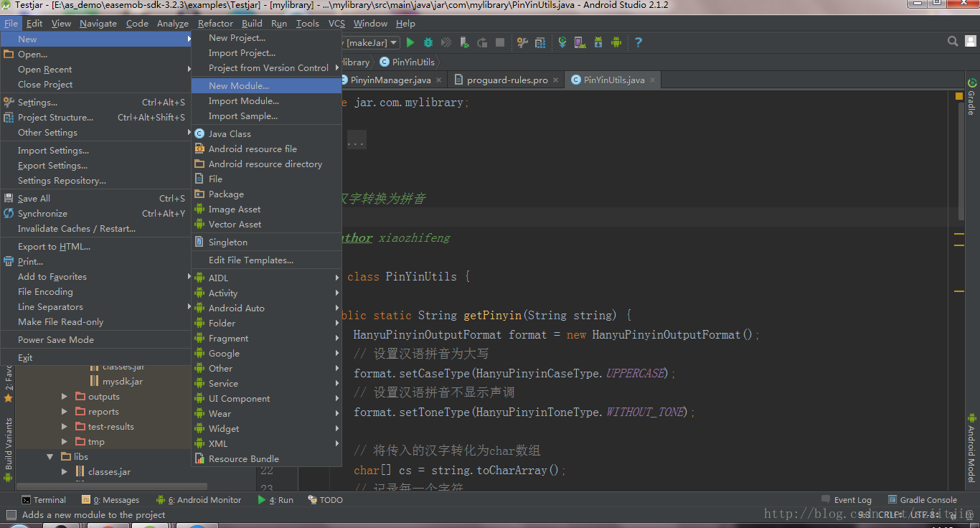Start debugging with the bug icon

428,42
